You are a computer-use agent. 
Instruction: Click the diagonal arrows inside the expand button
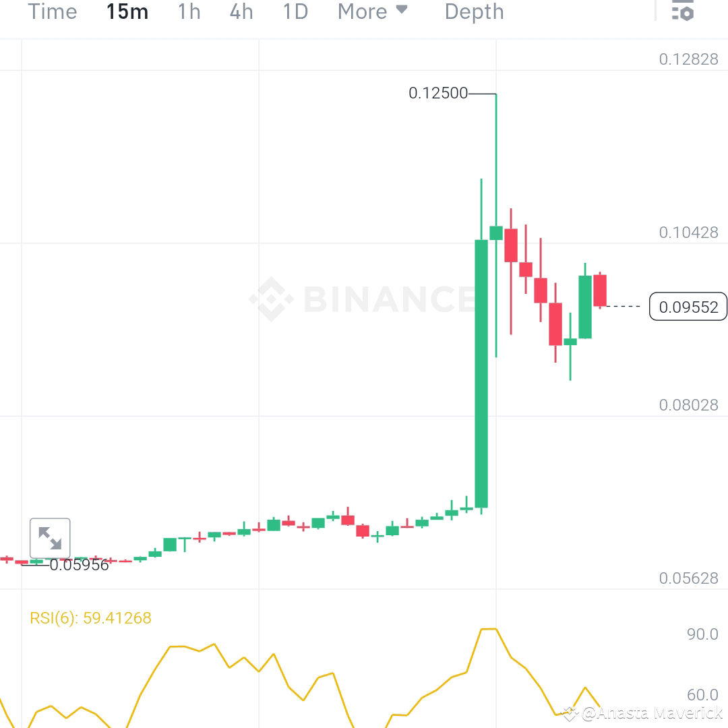[x=50, y=537]
